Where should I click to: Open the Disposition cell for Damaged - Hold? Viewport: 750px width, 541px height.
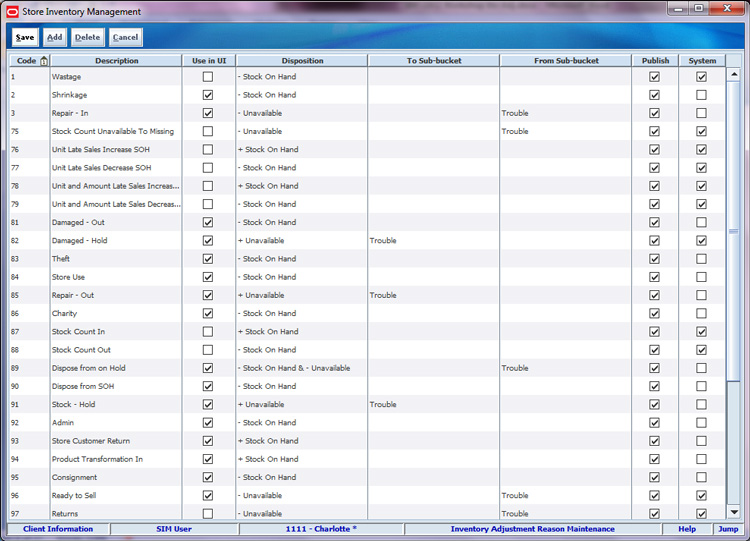pyautogui.click(x=301, y=241)
